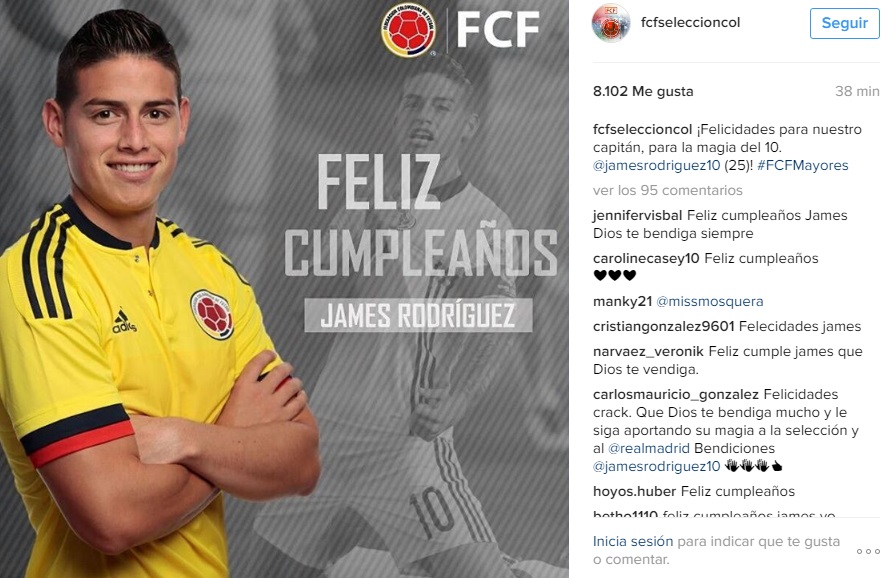Open carolinecasey10 commenter profile
Viewport: 884px width, 578px height.
pyautogui.click(x=646, y=258)
